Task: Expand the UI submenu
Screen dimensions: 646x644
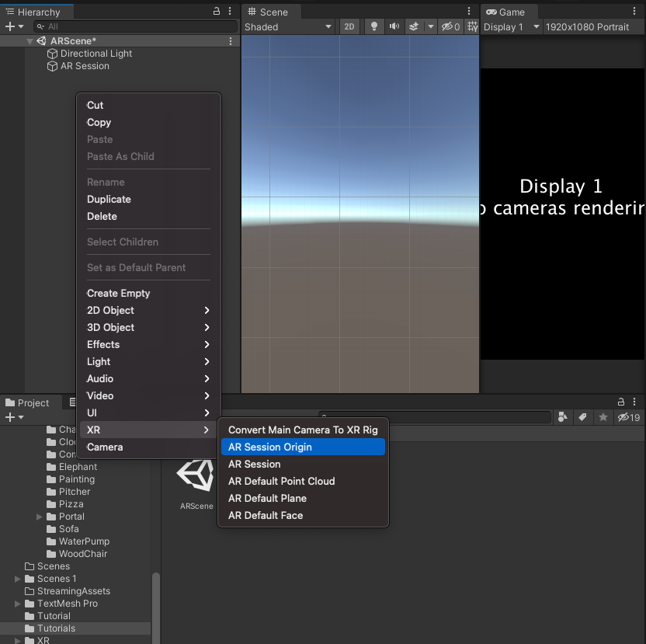Action: pyautogui.click(x=149, y=413)
